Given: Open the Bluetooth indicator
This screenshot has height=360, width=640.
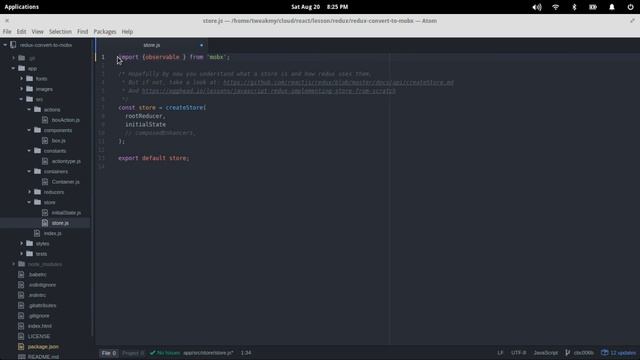Looking at the screenshot, I should pyautogui.click(x=574, y=7).
